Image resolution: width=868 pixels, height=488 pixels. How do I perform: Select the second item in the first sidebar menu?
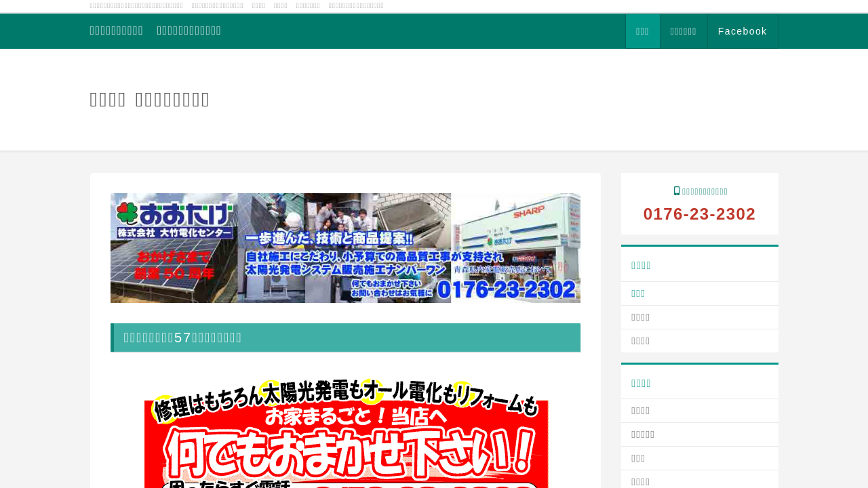(640, 317)
